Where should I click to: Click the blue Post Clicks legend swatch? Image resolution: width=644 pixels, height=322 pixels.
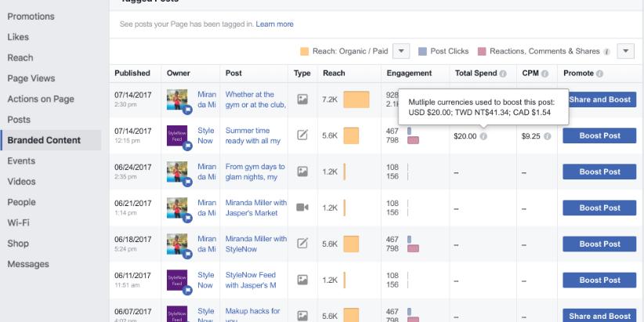coord(422,52)
